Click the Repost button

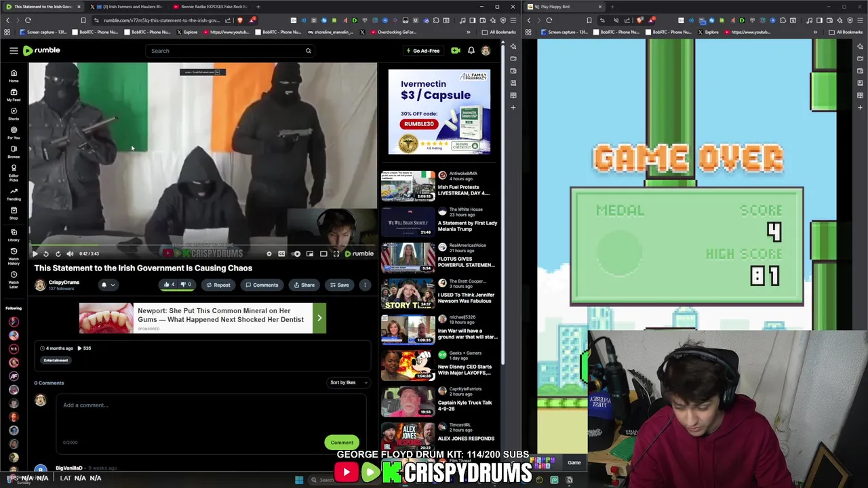pyautogui.click(x=218, y=285)
